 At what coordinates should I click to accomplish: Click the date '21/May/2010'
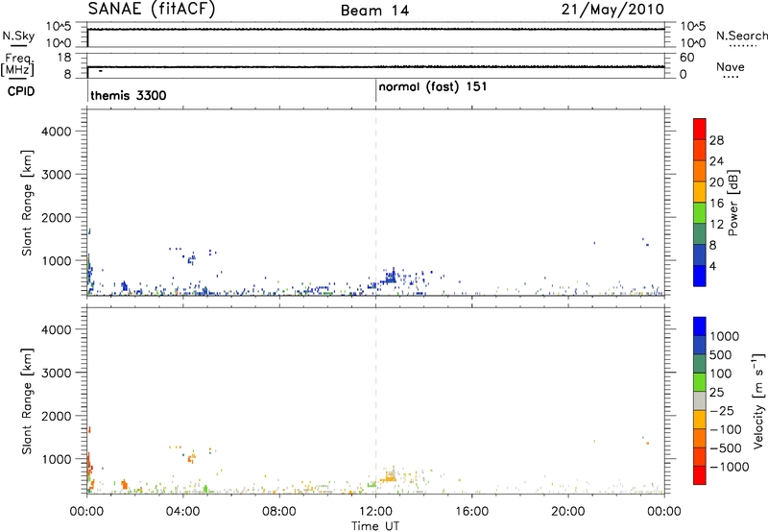pos(612,10)
